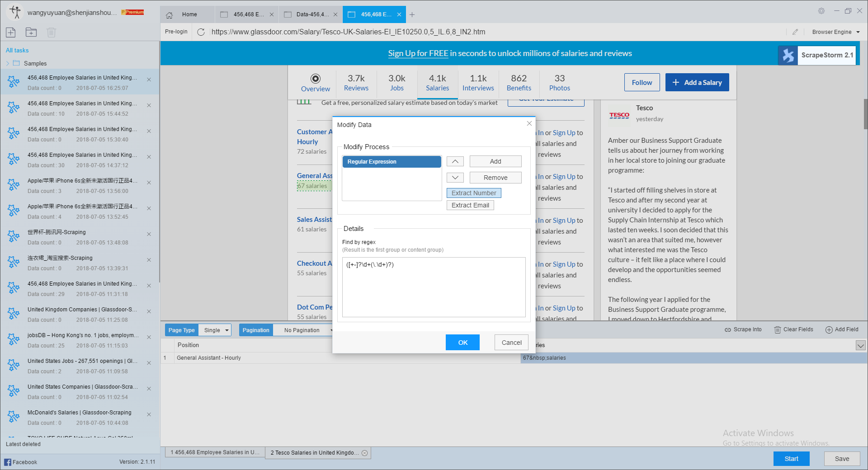Switch to the first 456,468 E... tab
The image size is (868, 470).
[x=248, y=14]
